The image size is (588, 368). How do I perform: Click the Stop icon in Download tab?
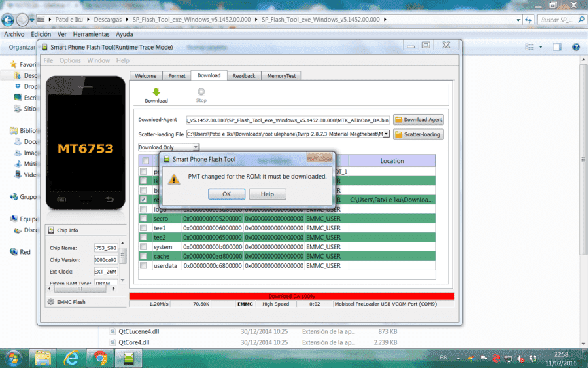coord(201,92)
